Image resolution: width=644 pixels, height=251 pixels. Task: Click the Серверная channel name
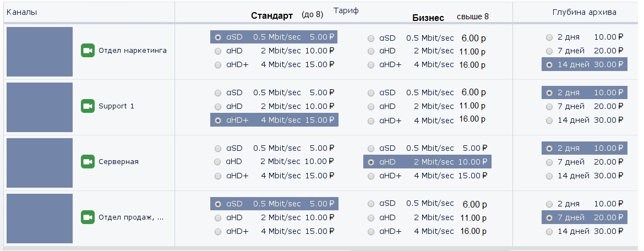[118, 162]
